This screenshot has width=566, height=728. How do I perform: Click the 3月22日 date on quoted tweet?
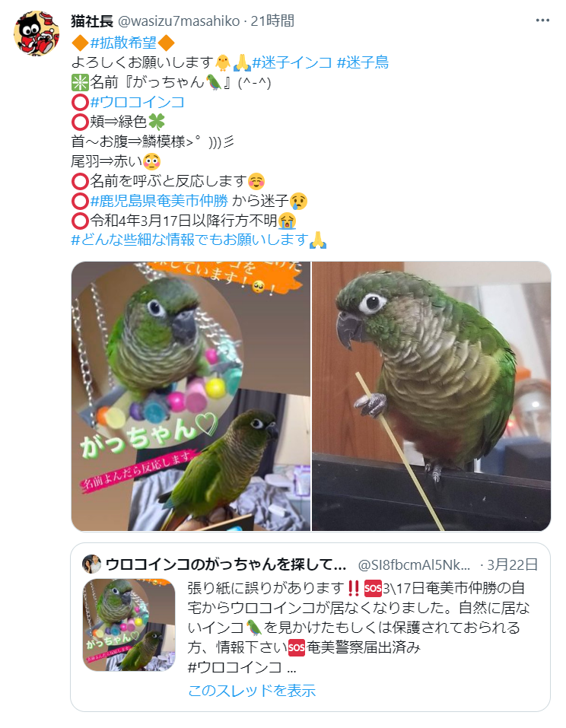[x=512, y=564]
